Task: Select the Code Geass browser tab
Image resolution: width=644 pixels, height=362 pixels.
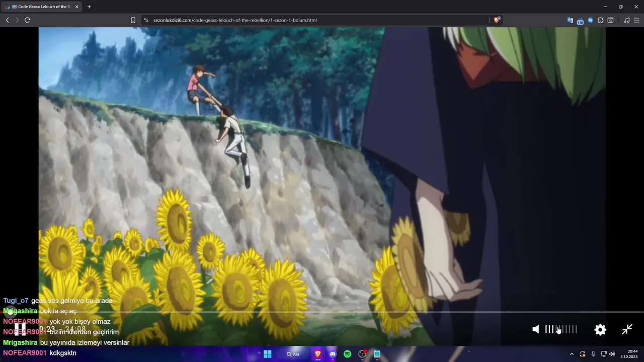Action: tap(41, 7)
